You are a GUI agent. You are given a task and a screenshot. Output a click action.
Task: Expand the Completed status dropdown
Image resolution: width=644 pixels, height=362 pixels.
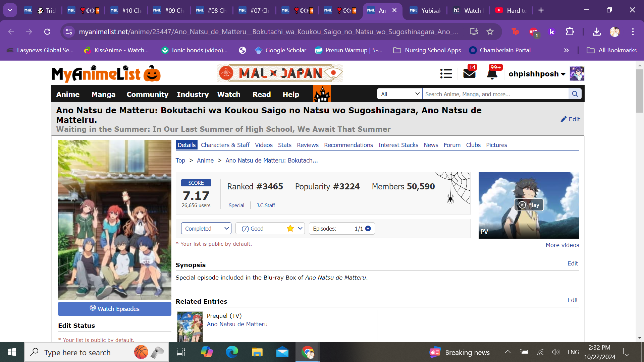point(206,229)
